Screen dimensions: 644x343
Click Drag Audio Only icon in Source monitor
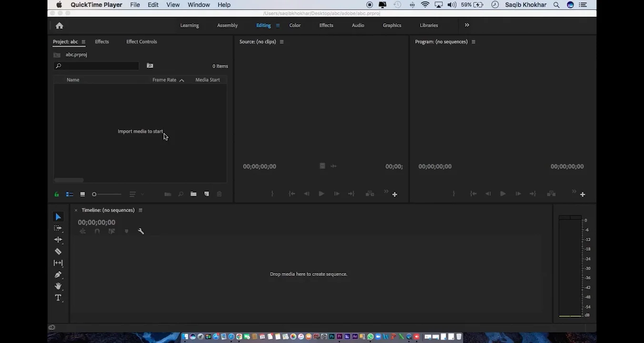tap(333, 166)
